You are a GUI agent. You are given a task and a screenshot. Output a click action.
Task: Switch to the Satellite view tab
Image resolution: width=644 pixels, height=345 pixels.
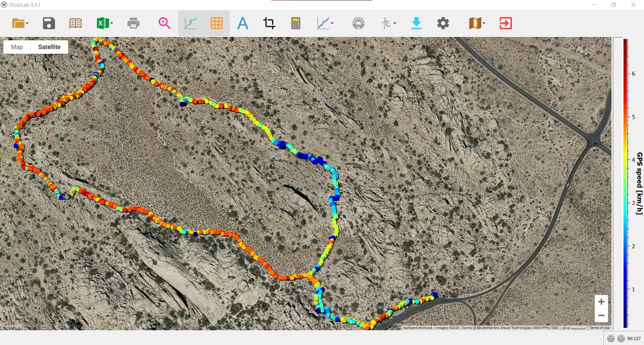(x=49, y=47)
